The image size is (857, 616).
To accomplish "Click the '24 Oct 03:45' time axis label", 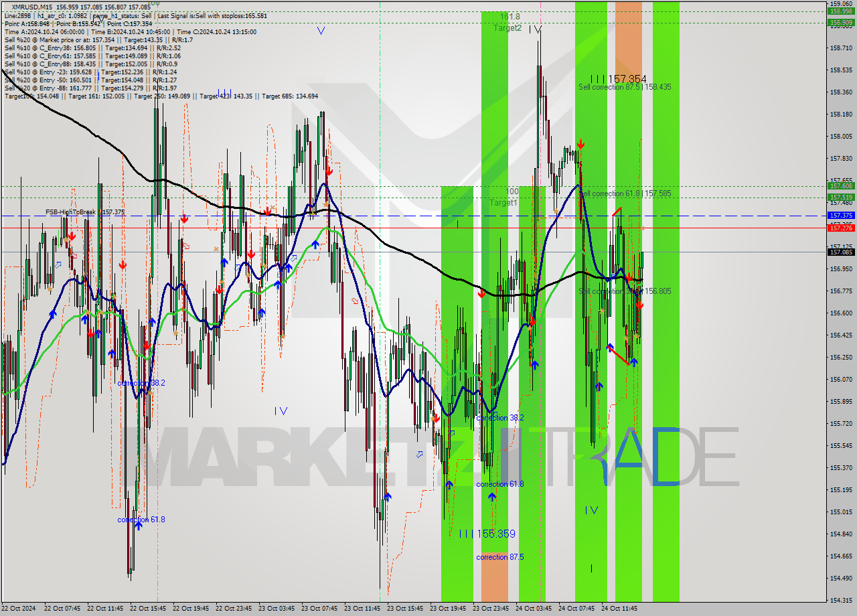I will 534,609.
